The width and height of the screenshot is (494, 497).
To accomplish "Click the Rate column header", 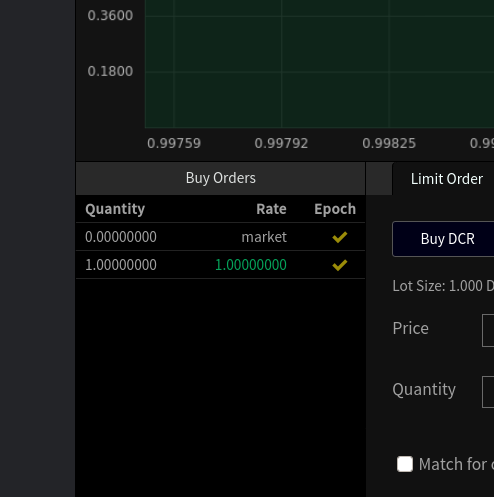I will (271, 209).
